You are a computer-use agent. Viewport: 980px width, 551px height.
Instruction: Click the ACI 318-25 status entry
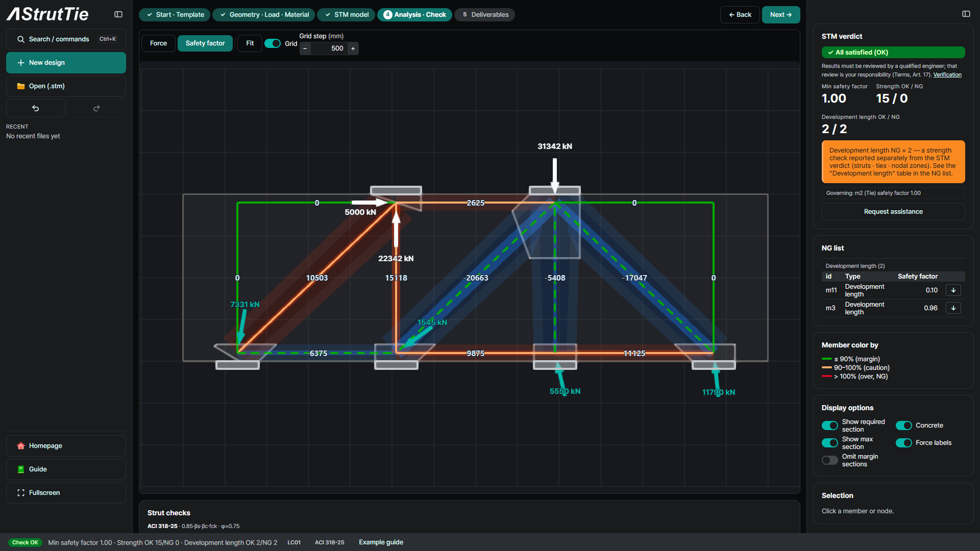pyautogui.click(x=329, y=542)
